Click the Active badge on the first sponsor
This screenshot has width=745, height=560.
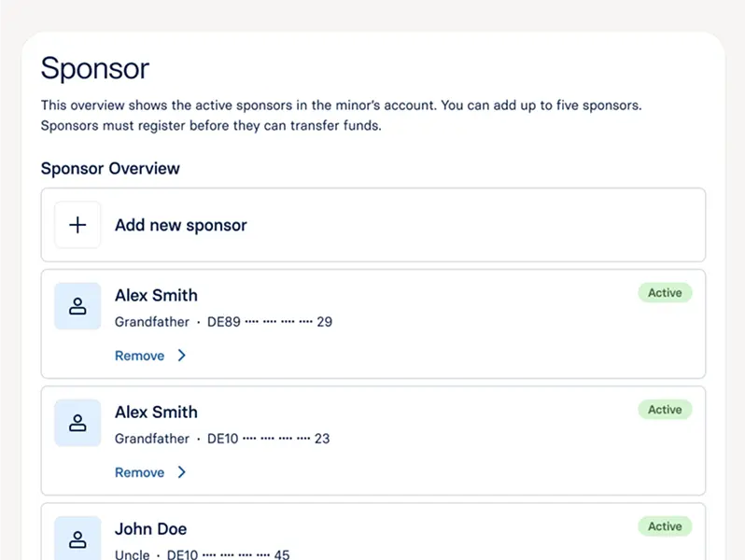tap(665, 293)
